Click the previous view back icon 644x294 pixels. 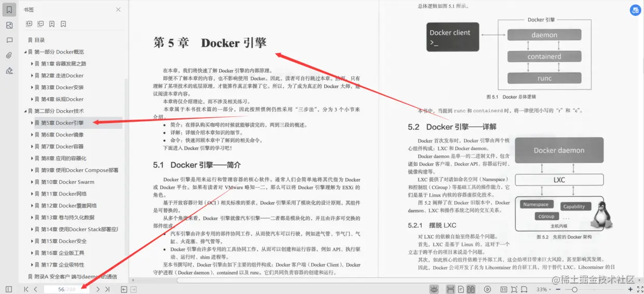click(124, 289)
